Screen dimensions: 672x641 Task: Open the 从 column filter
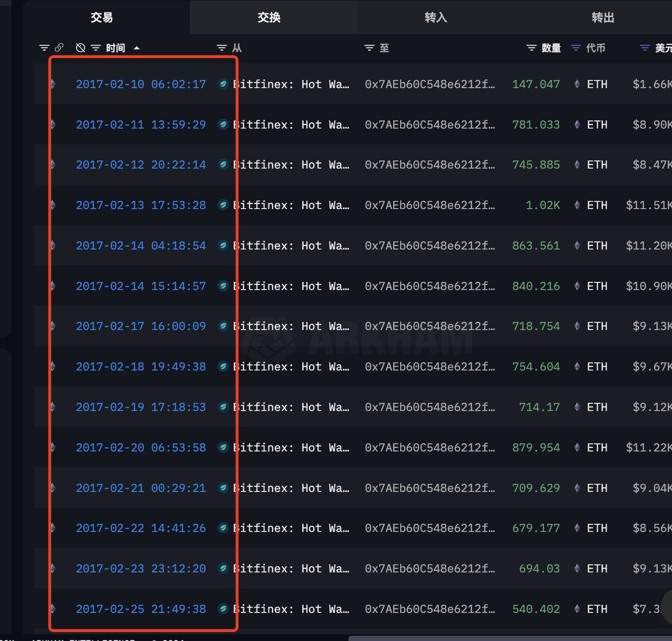pyautogui.click(x=222, y=48)
